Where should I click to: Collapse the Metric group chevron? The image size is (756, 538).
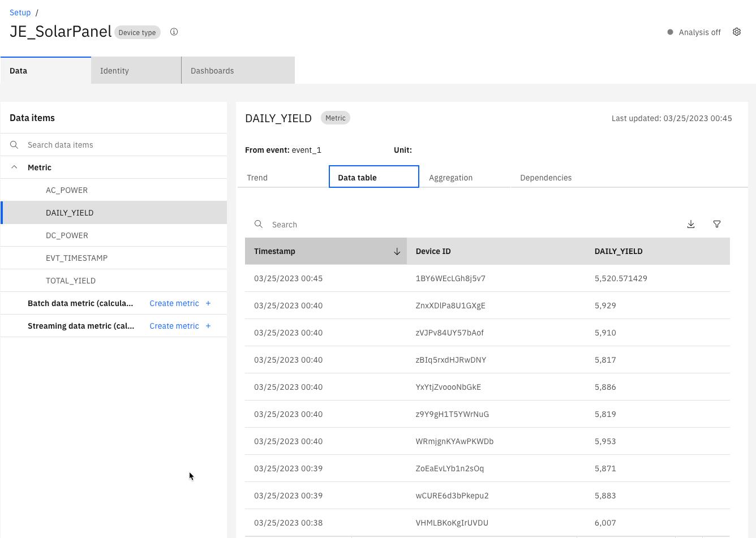coord(14,167)
